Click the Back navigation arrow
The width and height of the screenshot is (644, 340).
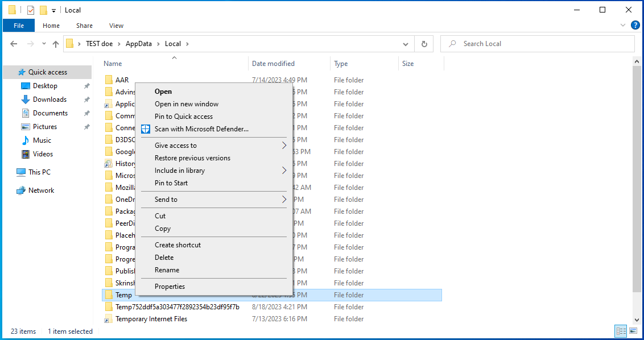point(14,44)
